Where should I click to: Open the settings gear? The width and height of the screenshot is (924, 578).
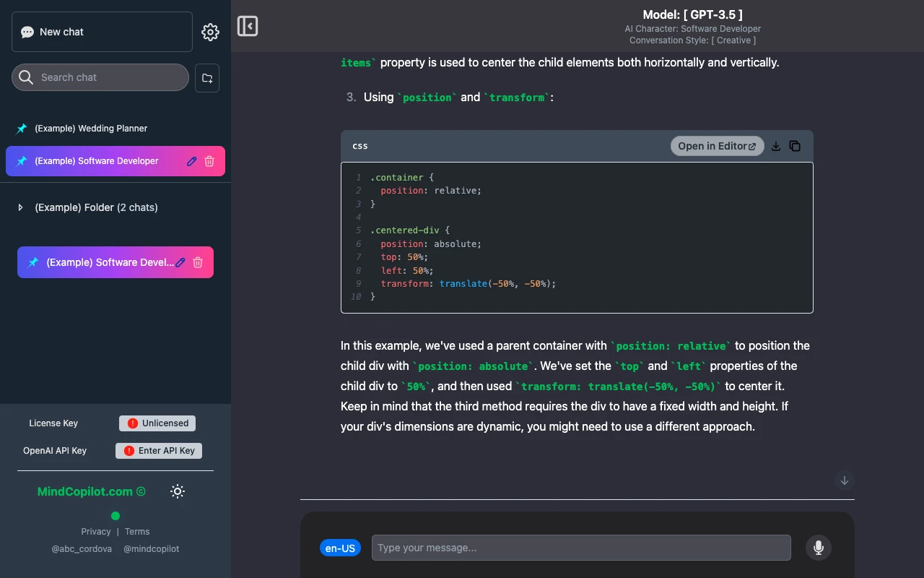[210, 32]
